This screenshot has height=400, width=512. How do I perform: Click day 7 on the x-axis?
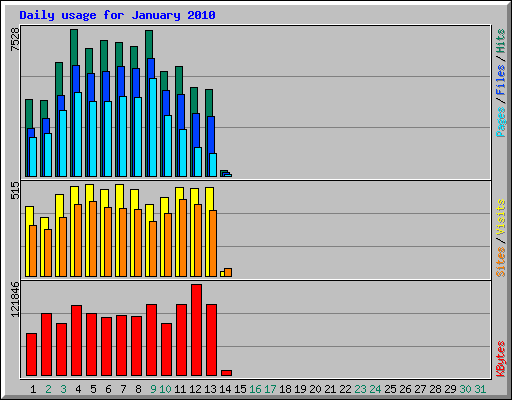pyautogui.click(x=123, y=389)
